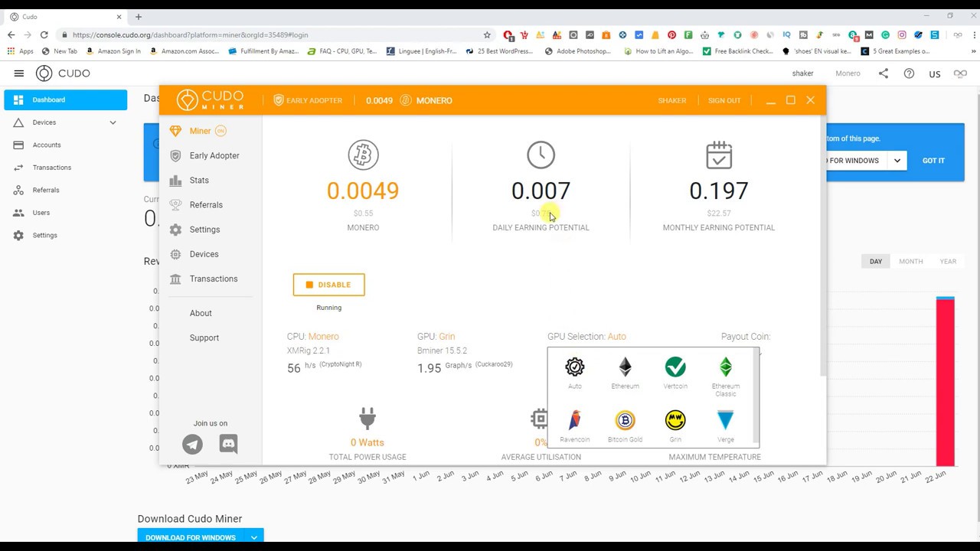Viewport: 980px width, 551px height.
Task: Open the help question mark icon
Action: (909, 73)
